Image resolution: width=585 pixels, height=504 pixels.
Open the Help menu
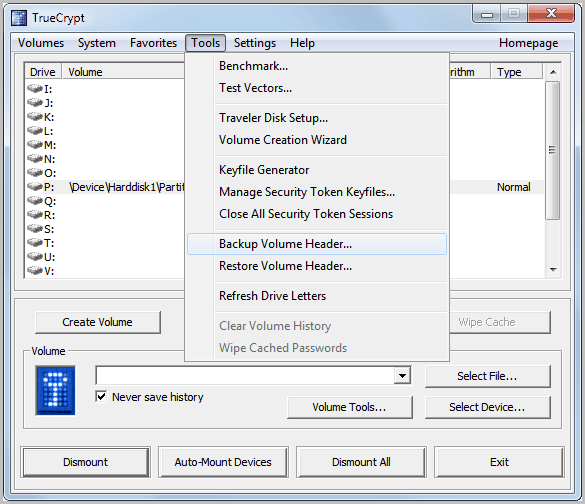click(302, 43)
